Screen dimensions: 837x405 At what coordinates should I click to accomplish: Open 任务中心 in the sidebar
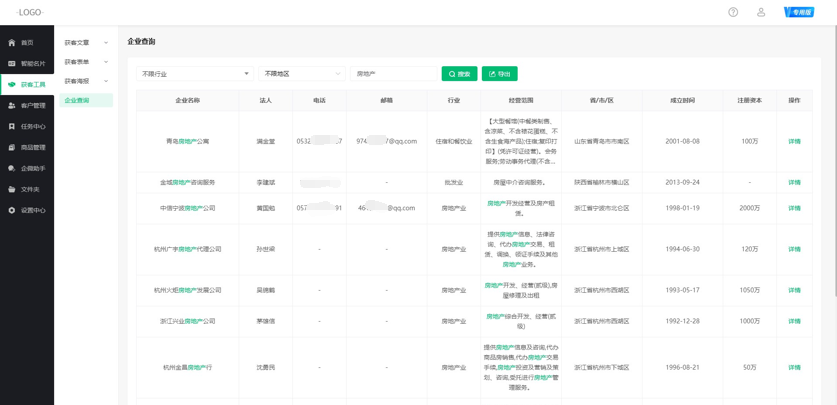tap(32, 127)
